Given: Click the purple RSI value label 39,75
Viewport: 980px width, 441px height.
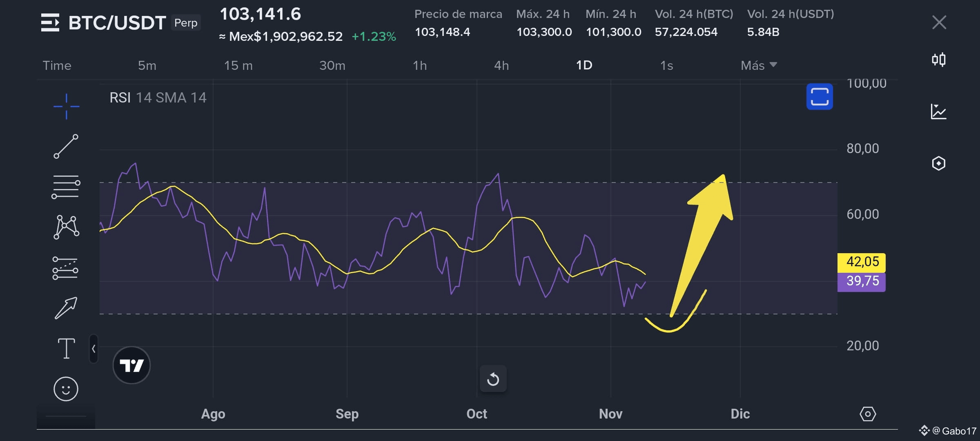Looking at the screenshot, I should click(862, 281).
